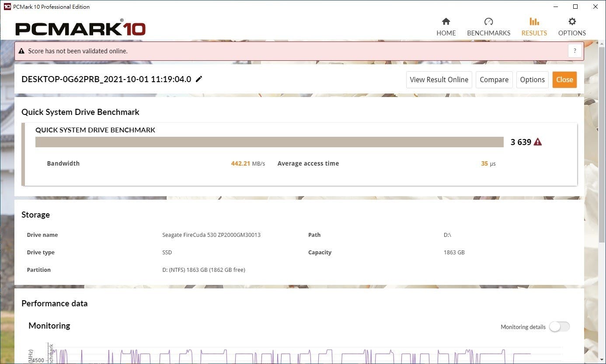606x364 pixels.
Task: Click the Compare button
Action: point(494,80)
